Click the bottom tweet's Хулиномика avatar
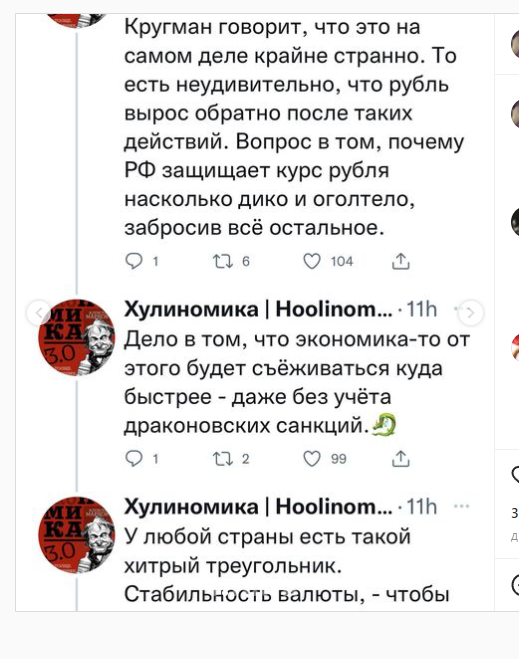This screenshot has width=519, height=659. point(76,534)
